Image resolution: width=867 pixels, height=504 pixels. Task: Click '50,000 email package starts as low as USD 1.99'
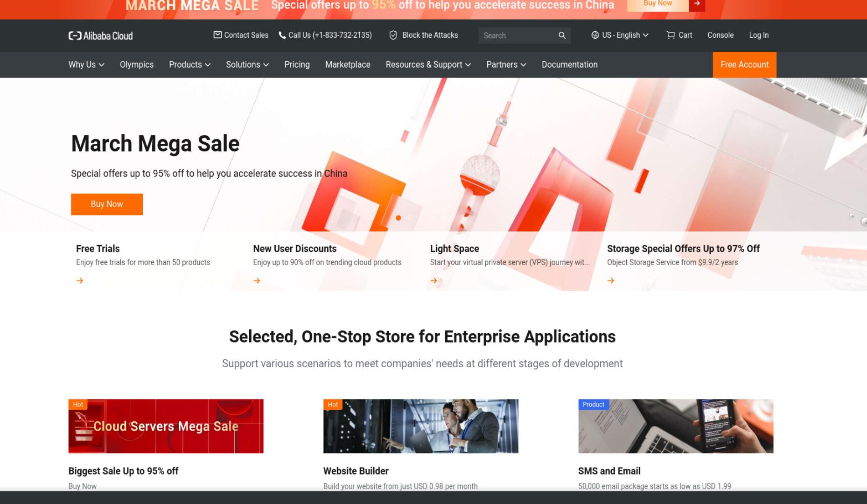point(655,486)
